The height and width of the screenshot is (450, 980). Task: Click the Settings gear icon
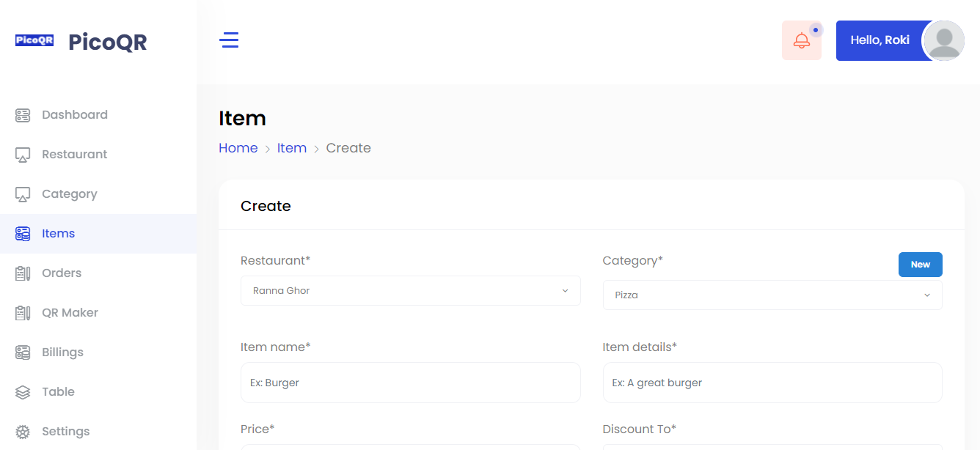(23, 432)
